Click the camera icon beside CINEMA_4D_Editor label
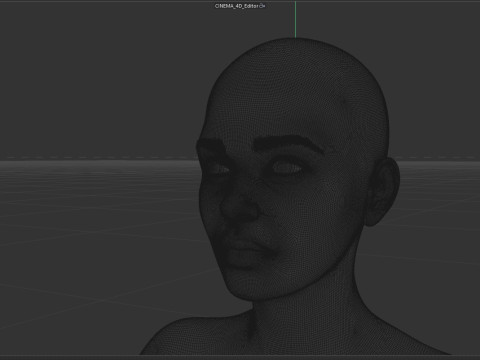Screen dimensions: 480x360 pos(262,6)
